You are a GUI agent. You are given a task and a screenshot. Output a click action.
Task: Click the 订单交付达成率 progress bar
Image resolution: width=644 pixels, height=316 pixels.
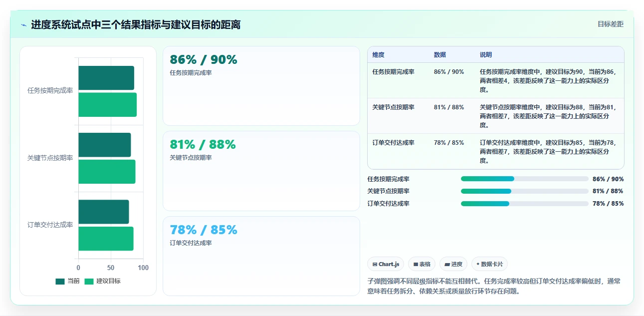click(525, 204)
